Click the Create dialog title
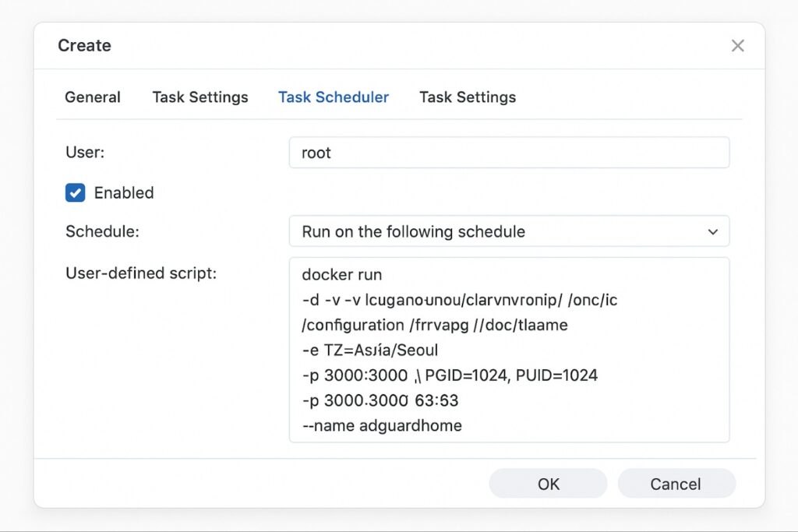Viewport: 798px width, 532px height. pyautogui.click(x=83, y=45)
